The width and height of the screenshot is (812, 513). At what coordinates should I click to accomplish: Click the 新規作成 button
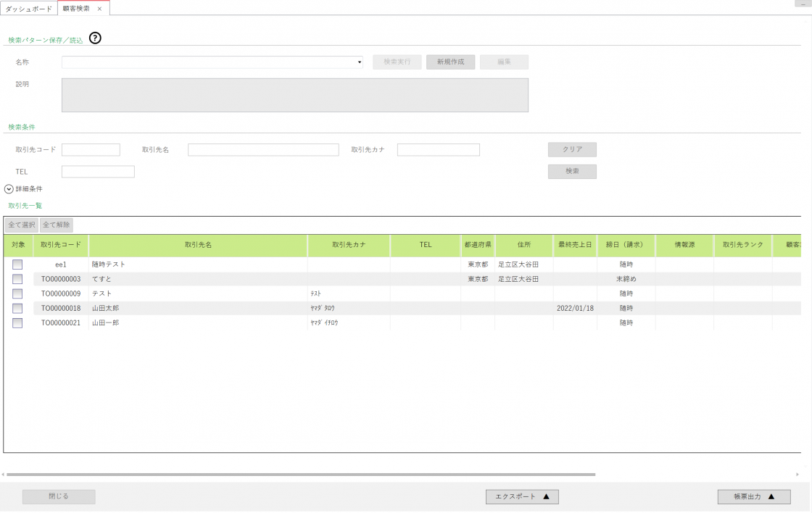450,62
